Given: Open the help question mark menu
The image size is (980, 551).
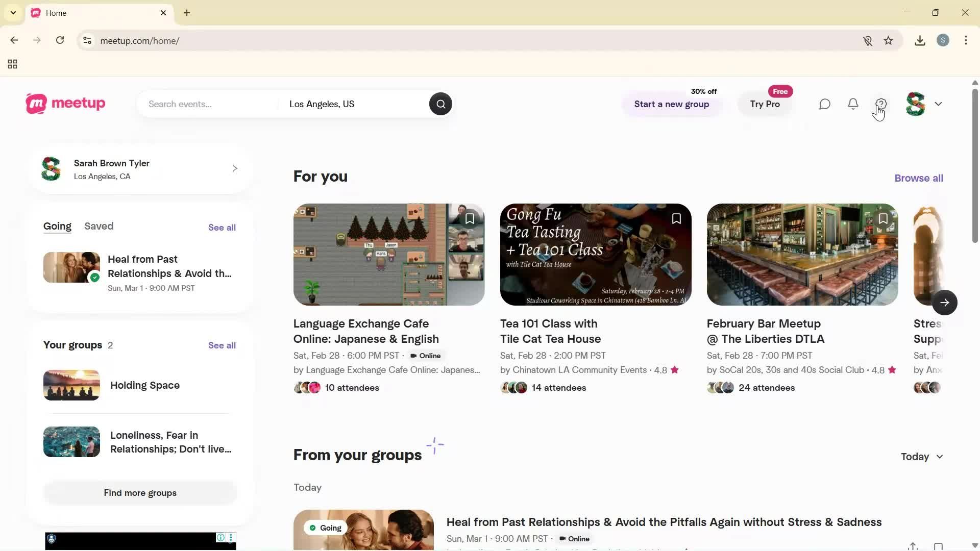Looking at the screenshot, I should pyautogui.click(x=881, y=104).
